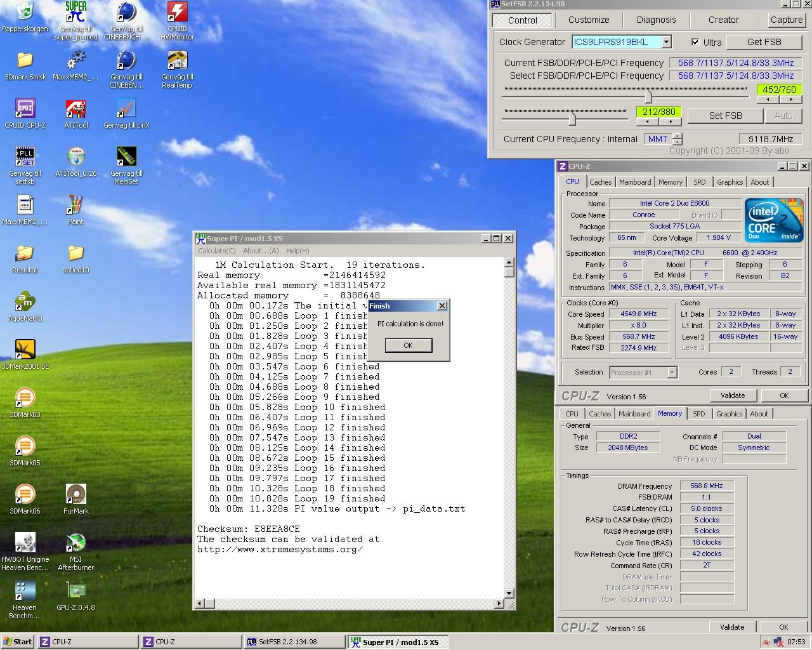Open the Processor #1 selection dropdown
This screenshot has width=812, height=650.
pyautogui.click(x=672, y=373)
